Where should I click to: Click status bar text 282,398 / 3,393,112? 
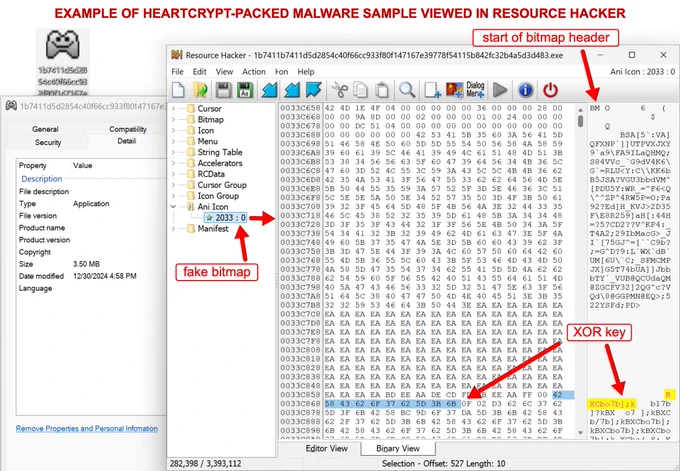tap(206, 463)
